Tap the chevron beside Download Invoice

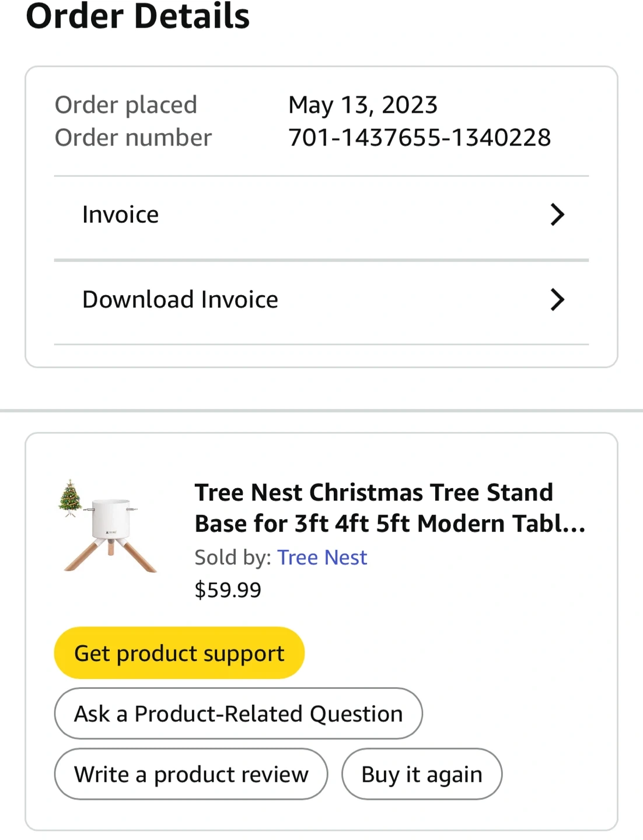(x=557, y=300)
